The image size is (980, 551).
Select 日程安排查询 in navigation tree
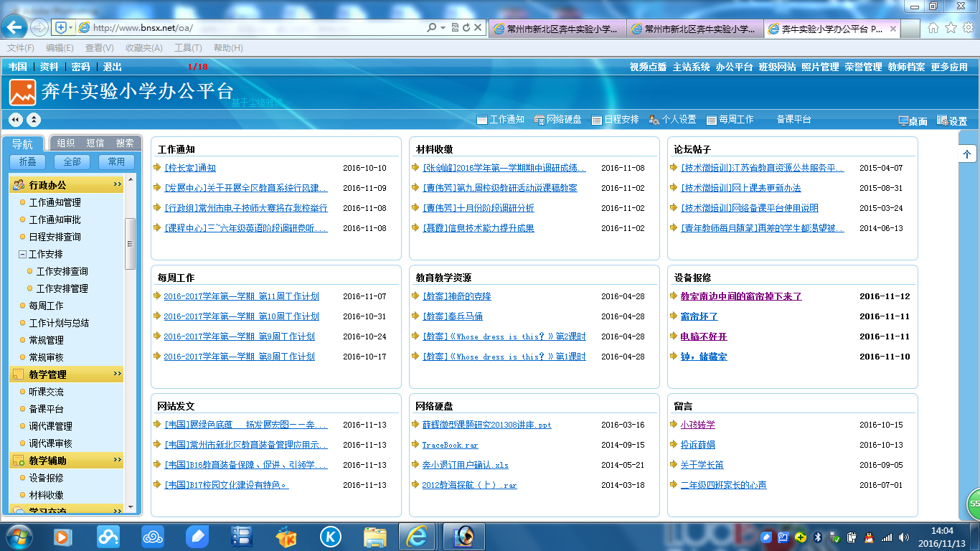[x=55, y=237]
